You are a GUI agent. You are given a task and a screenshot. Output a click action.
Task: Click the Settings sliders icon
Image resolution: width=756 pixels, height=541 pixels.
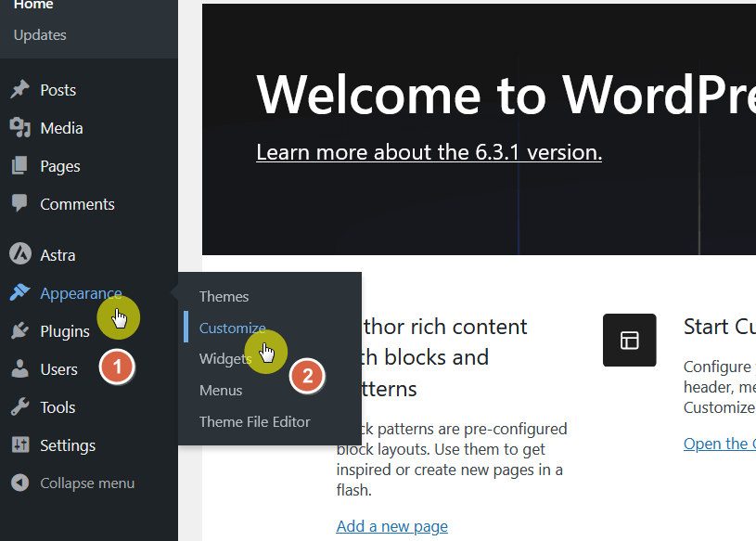click(20, 445)
